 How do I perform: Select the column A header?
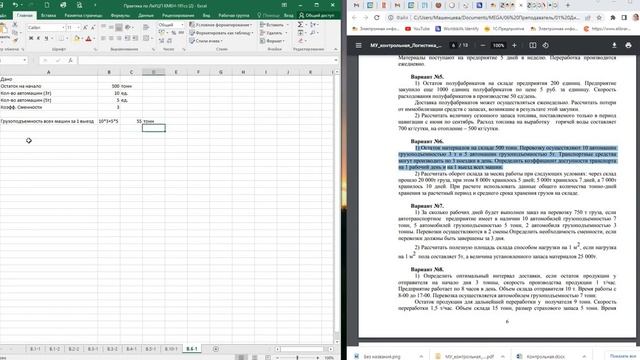click(48, 72)
